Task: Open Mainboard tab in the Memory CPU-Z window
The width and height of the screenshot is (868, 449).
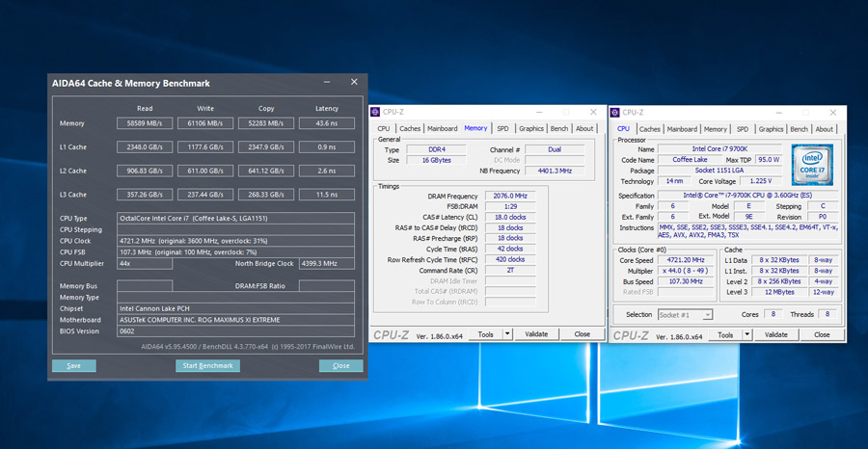Action: [x=443, y=128]
